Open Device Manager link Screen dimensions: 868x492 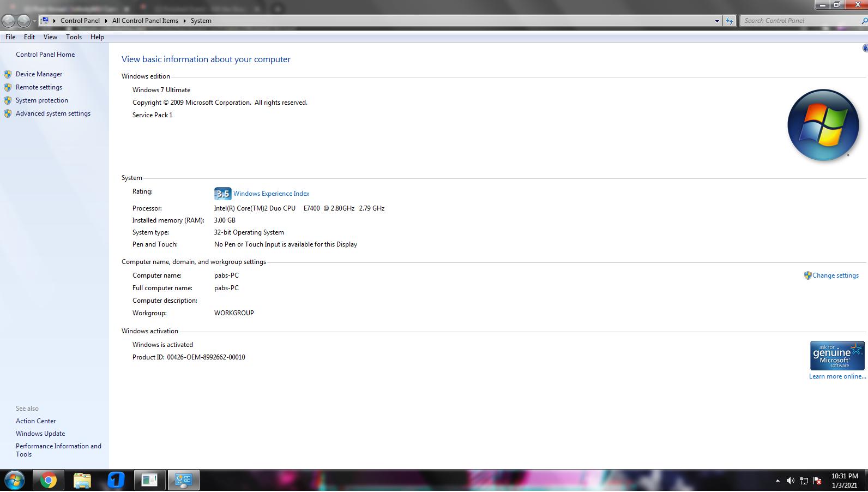(x=39, y=74)
